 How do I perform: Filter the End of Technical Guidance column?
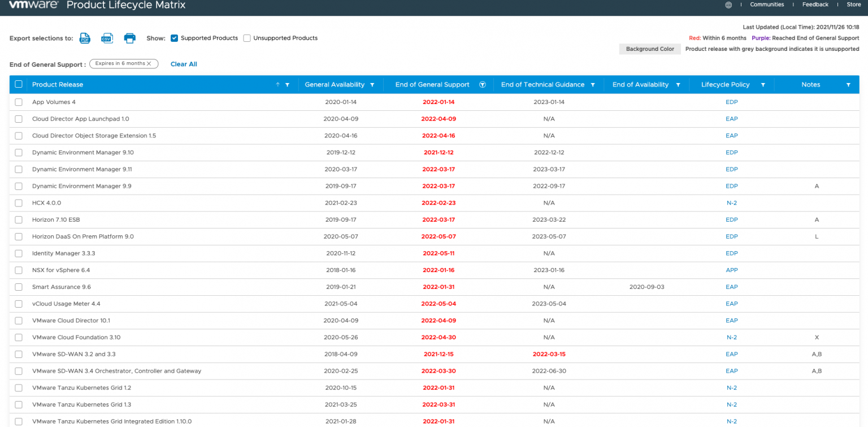(x=593, y=85)
